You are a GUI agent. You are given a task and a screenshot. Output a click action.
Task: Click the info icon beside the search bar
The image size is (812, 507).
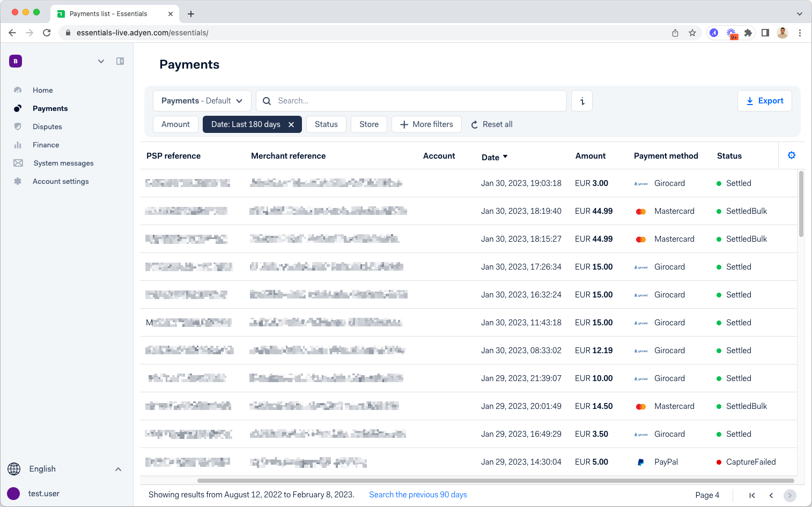click(x=582, y=101)
